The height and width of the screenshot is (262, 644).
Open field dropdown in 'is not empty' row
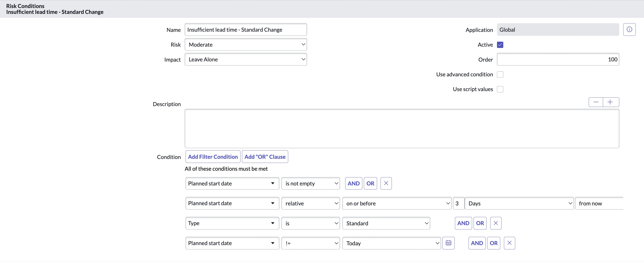coord(232,183)
